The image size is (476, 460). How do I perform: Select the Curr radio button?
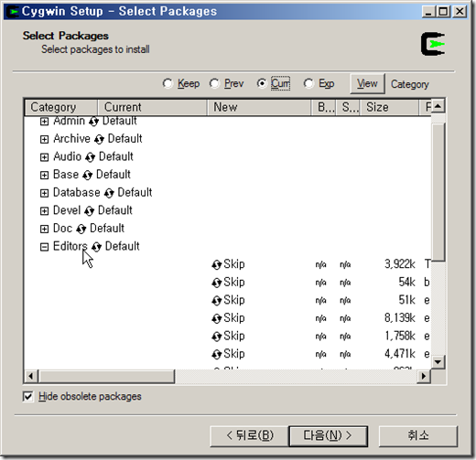(x=262, y=83)
